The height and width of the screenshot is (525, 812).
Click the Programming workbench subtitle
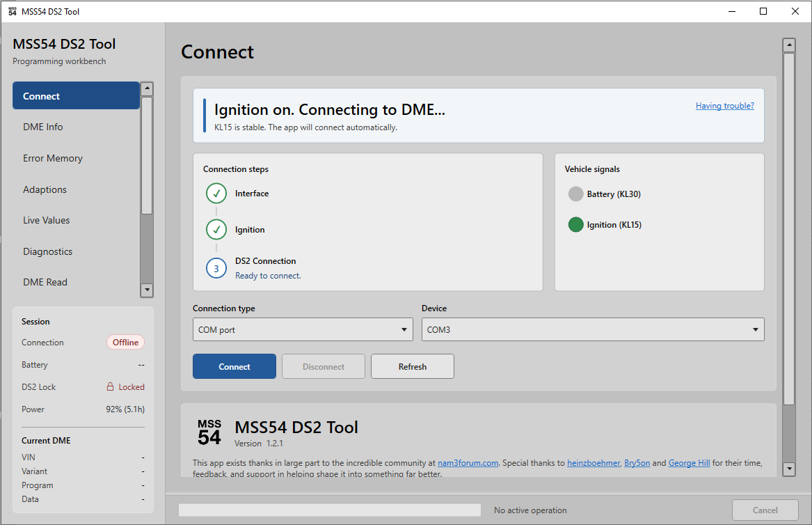click(x=59, y=61)
